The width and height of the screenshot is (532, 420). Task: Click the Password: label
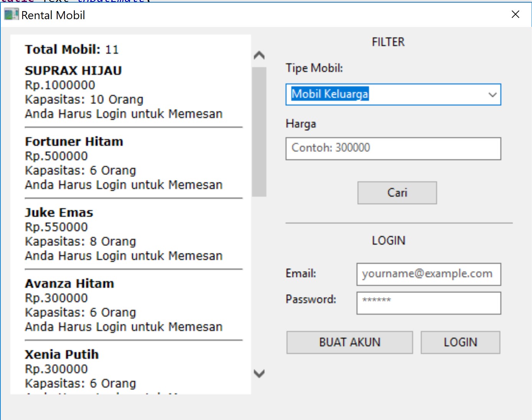(x=311, y=299)
